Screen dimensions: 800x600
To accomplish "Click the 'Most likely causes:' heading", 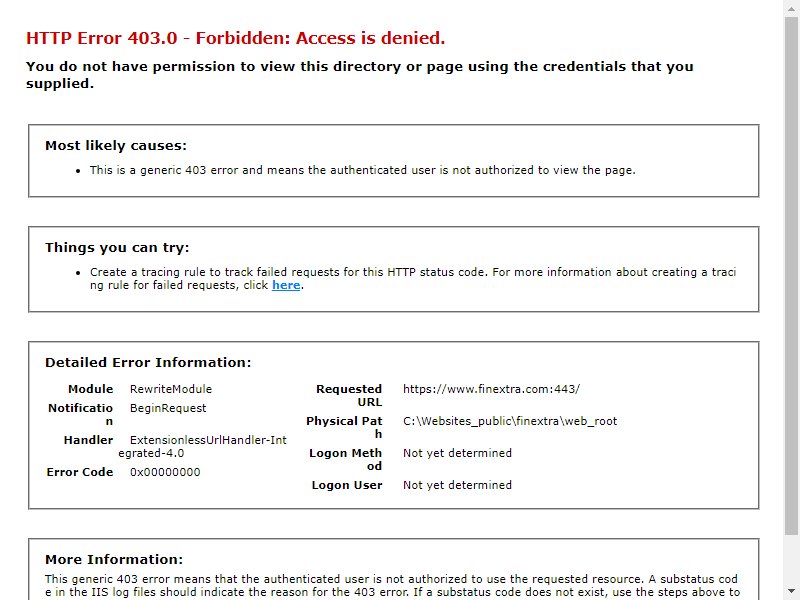I will pyautogui.click(x=116, y=146).
